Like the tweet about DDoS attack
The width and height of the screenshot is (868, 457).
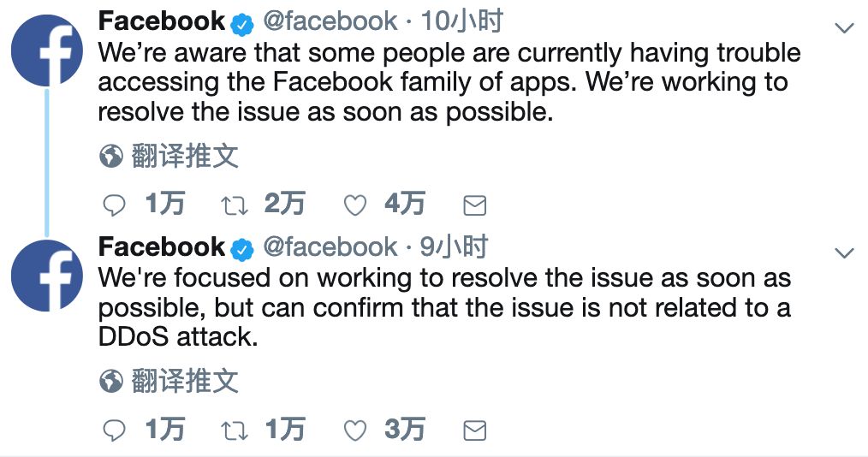(354, 430)
